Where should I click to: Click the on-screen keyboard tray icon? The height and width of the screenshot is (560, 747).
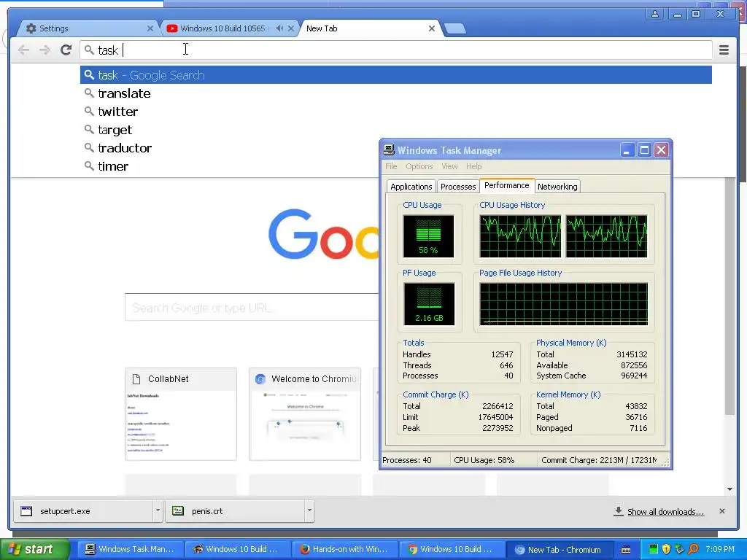[626, 550]
